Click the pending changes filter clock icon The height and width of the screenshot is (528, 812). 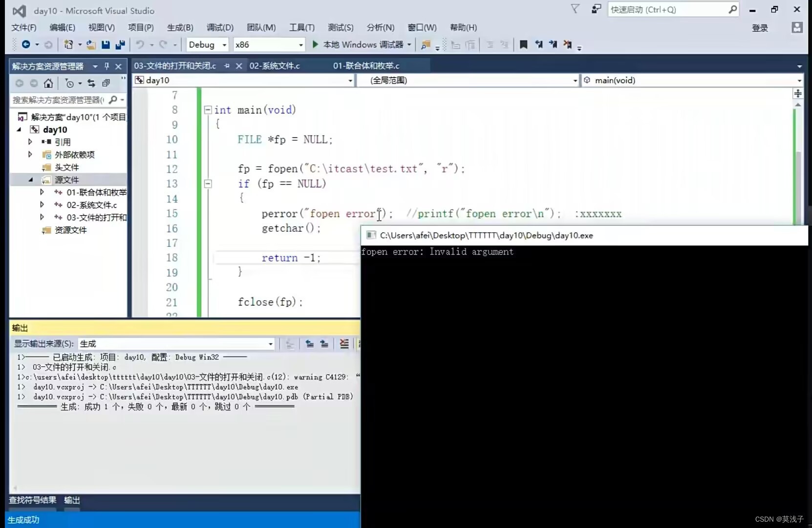(70, 84)
